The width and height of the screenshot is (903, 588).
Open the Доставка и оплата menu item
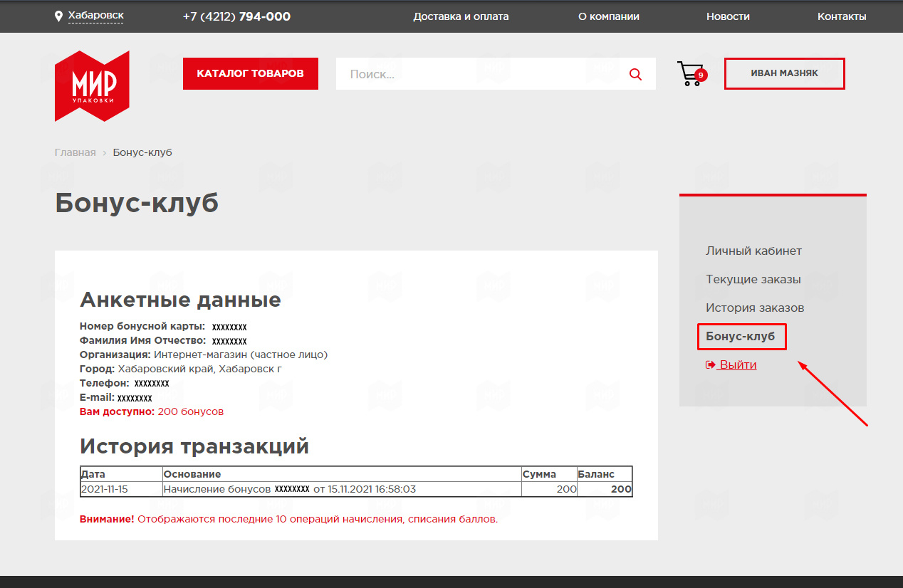pos(461,16)
